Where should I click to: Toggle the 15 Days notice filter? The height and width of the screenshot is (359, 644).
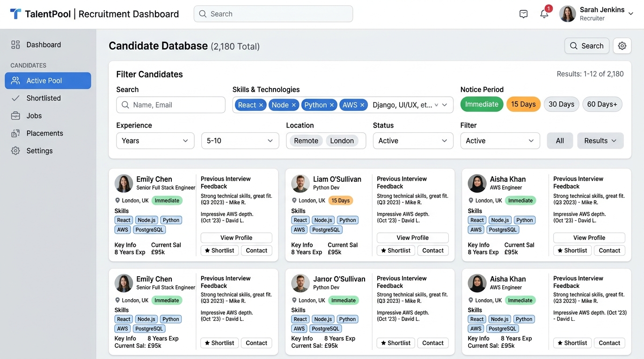tap(523, 104)
